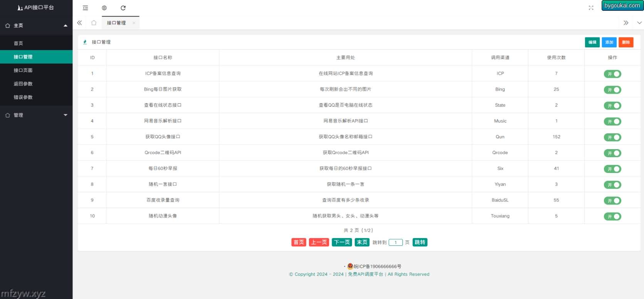Click the blue 添加 button
The image size is (644, 299).
pos(609,42)
